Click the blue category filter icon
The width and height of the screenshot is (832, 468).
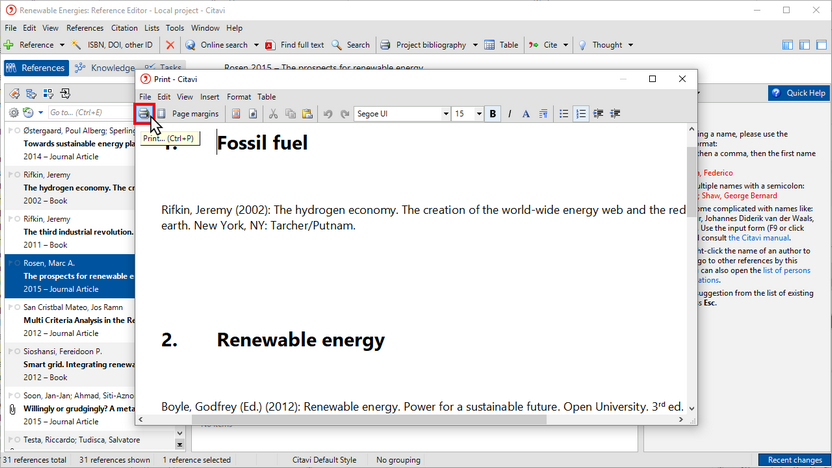tap(31, 94)
